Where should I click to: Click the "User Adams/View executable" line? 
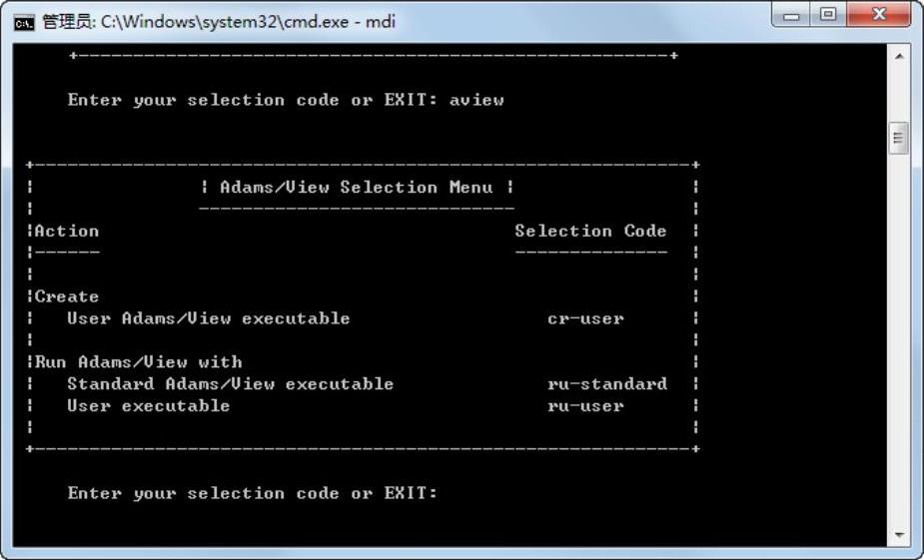point(208,318)
